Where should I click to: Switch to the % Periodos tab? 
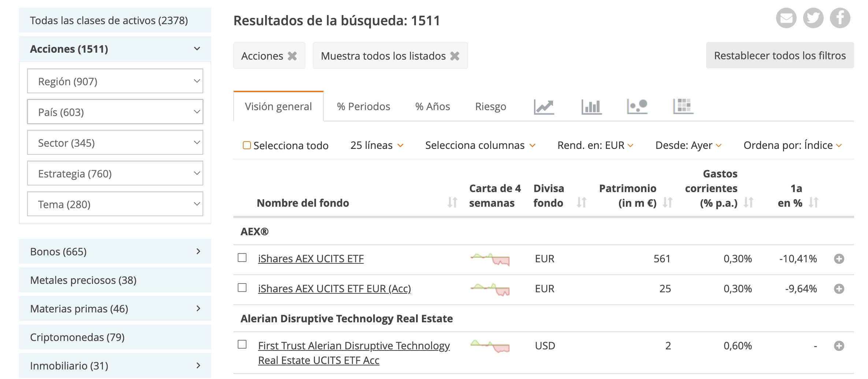pos(363,106)
